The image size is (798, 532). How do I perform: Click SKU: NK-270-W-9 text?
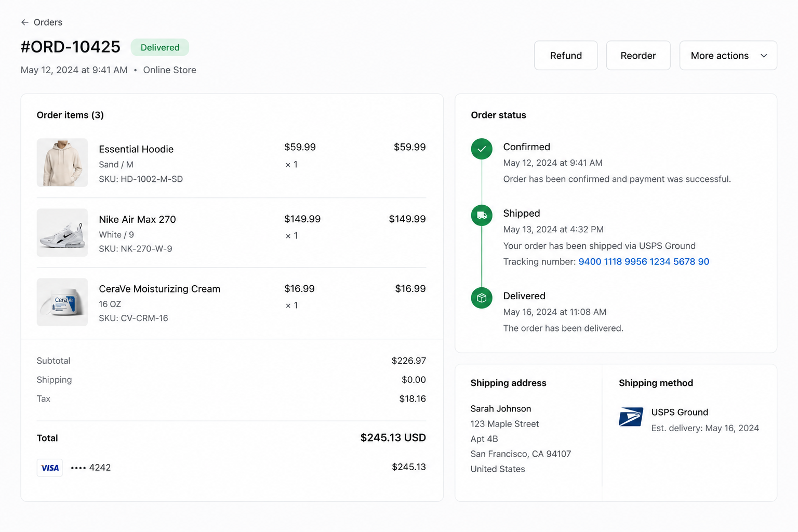(x=136, y=249)
